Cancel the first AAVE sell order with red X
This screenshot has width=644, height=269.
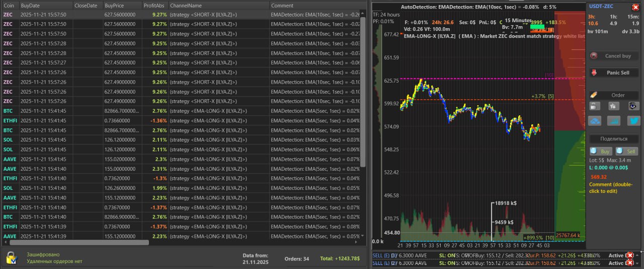[x=629, y=256]
